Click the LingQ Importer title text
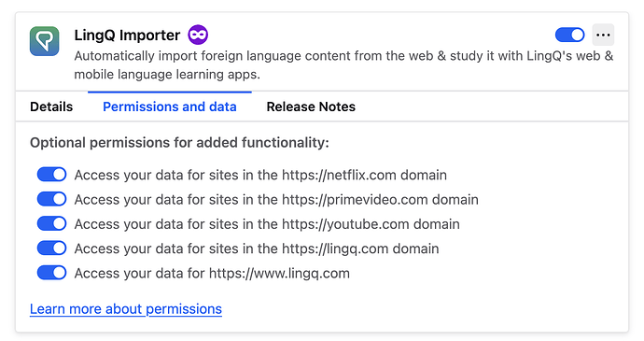 pyautogui.click(x=127, y=35)
